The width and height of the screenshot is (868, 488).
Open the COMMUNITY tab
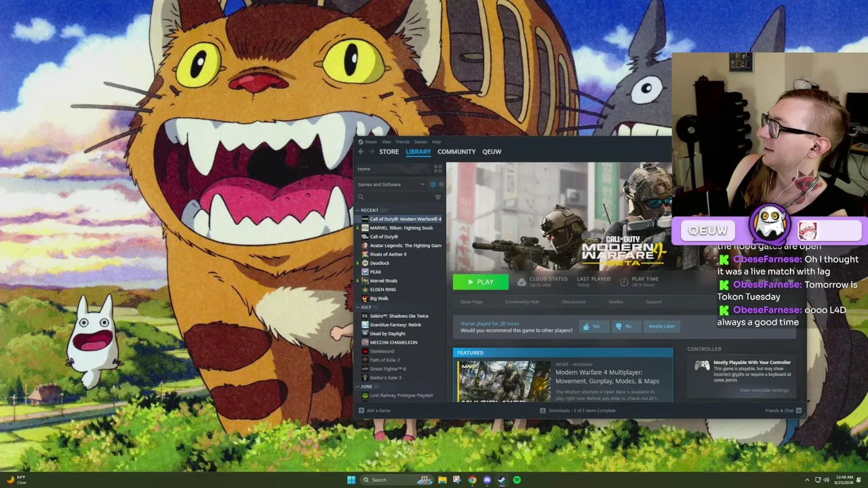456,152
